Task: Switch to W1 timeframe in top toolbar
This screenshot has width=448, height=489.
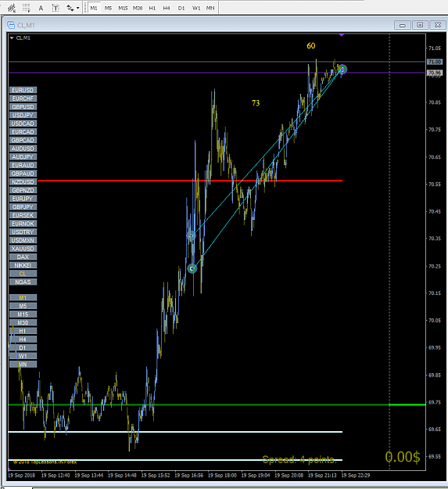Action: coord(196,8)
